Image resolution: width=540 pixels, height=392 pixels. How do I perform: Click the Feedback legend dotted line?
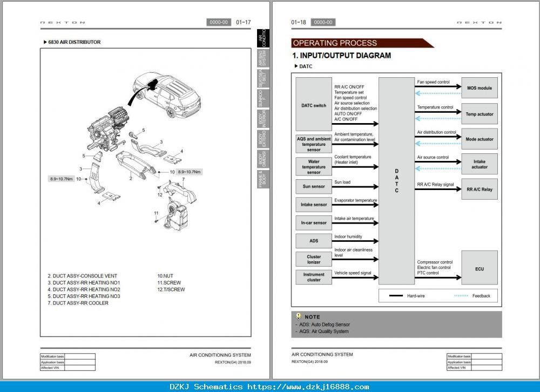pyautogui.click(x=461, y=295)
